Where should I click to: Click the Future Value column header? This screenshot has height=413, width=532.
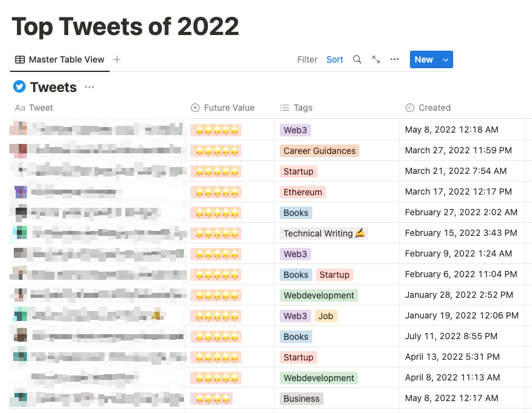click(x=223, y=108)
